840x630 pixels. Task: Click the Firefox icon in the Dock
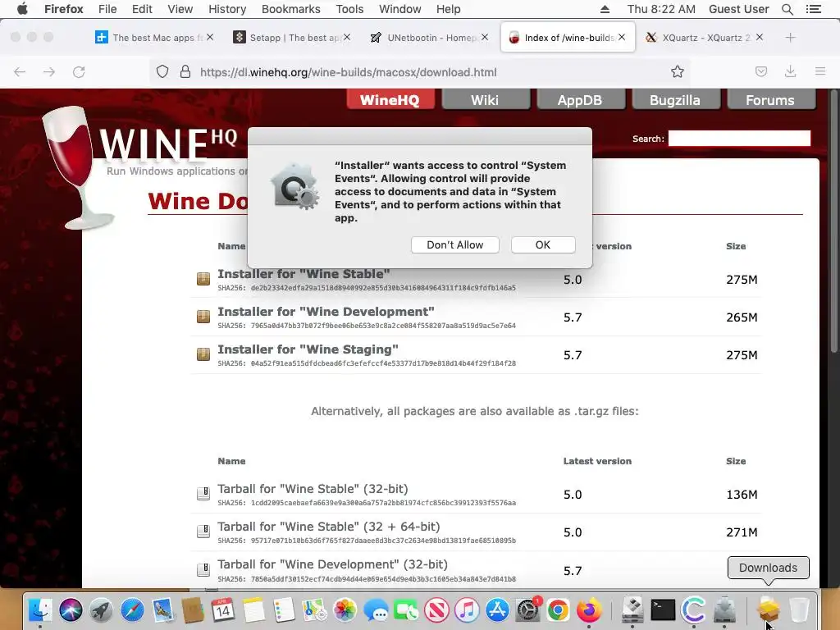click(589, 610)
